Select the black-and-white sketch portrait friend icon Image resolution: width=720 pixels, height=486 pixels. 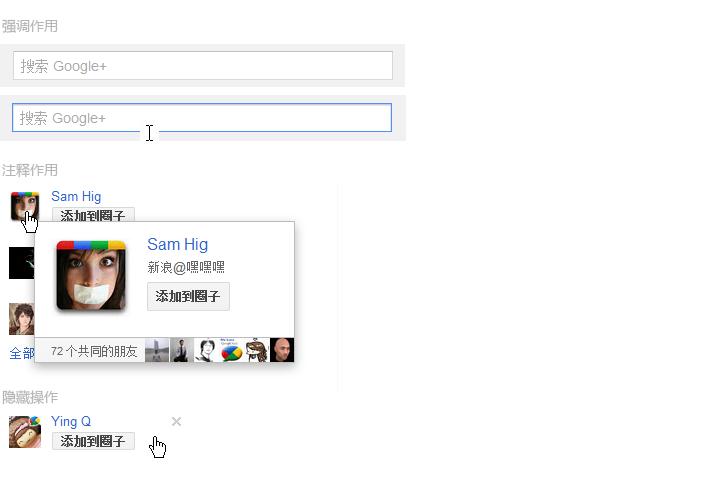tap(207, 350)
